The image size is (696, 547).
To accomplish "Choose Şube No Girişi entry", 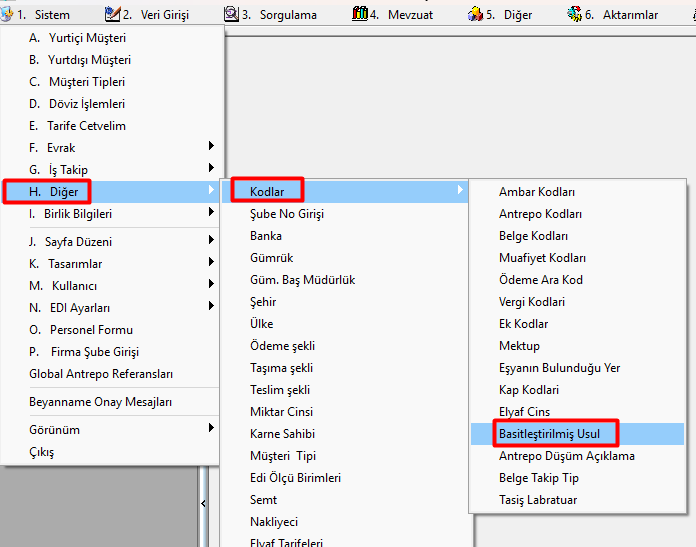I will point(287,214).
